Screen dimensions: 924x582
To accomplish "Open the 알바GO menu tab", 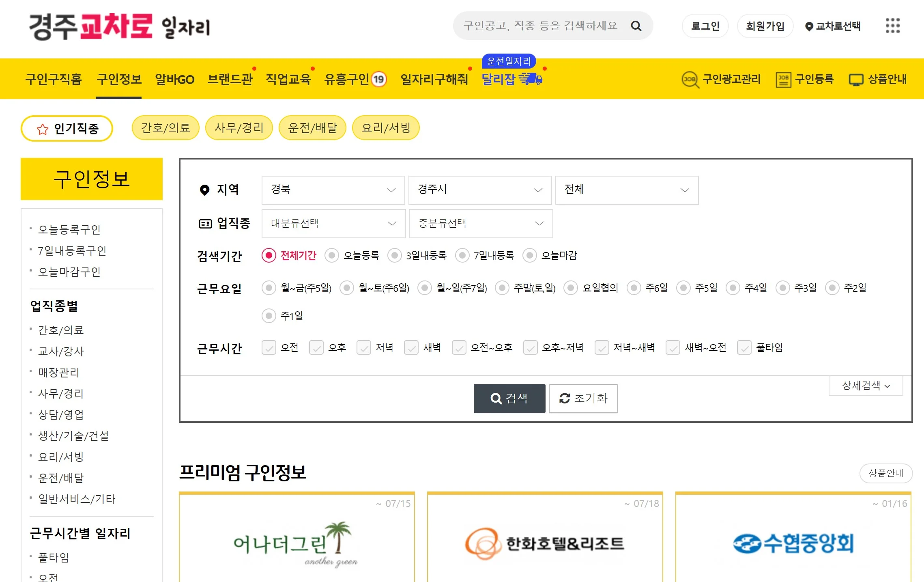I will pos(174,79).
